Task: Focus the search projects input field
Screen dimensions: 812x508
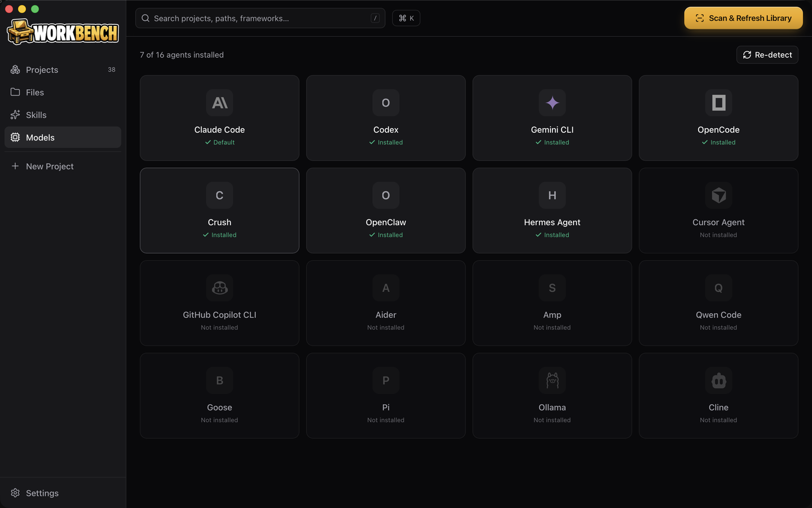Action: pos(260,18)
